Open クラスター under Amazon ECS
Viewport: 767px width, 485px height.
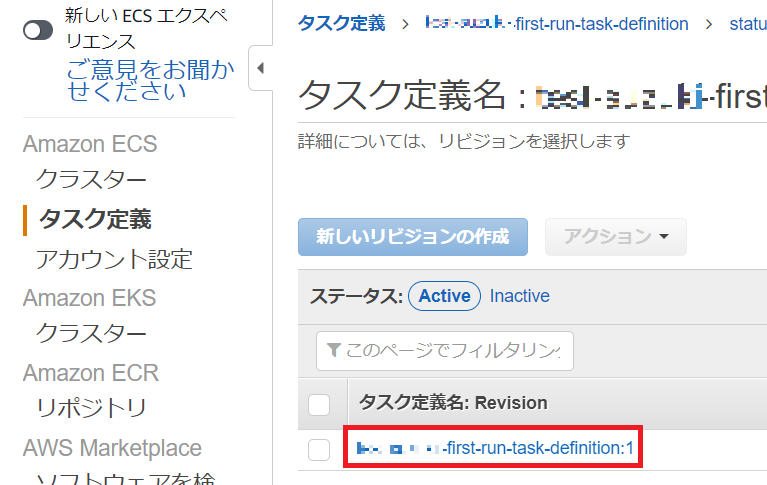point(91,179)
